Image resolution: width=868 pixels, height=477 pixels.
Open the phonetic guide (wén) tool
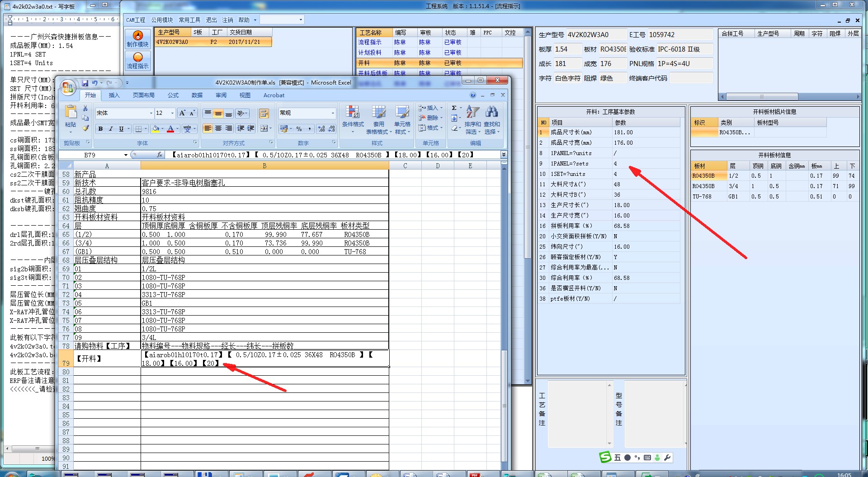pos(187,129)
